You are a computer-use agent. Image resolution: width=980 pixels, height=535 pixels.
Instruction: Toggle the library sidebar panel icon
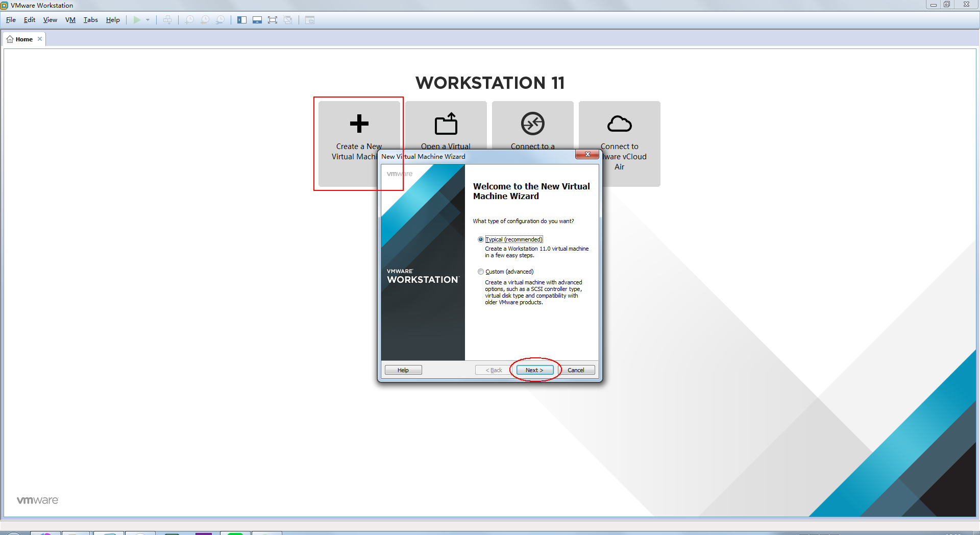[242, 20]
